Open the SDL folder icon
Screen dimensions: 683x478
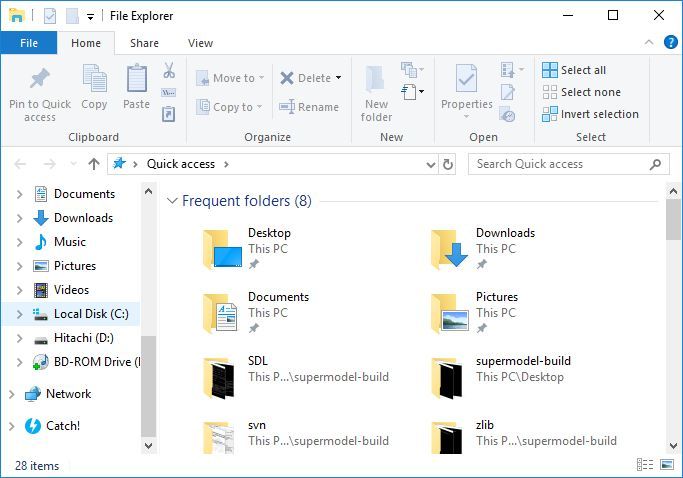(x=220, y=377)
